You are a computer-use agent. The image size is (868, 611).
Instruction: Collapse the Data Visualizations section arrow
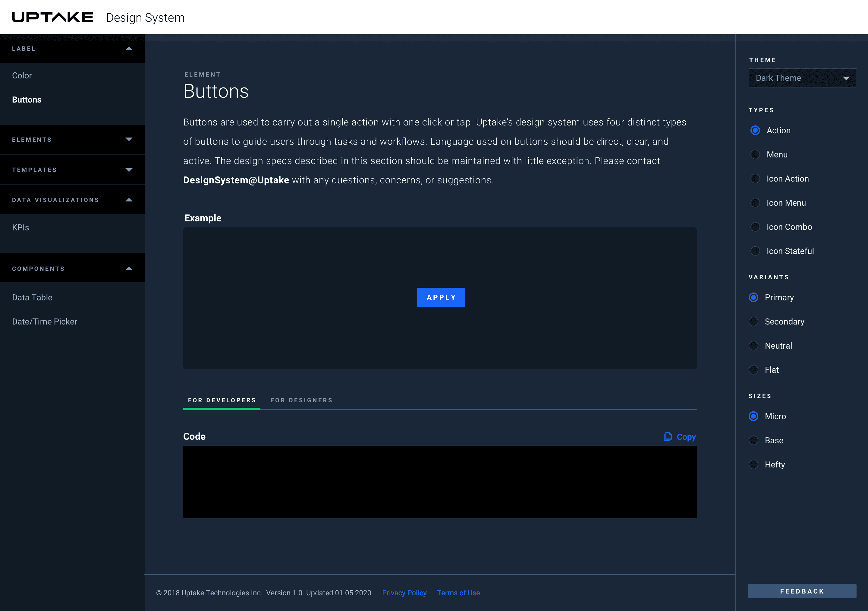click(x=129, y=200)
